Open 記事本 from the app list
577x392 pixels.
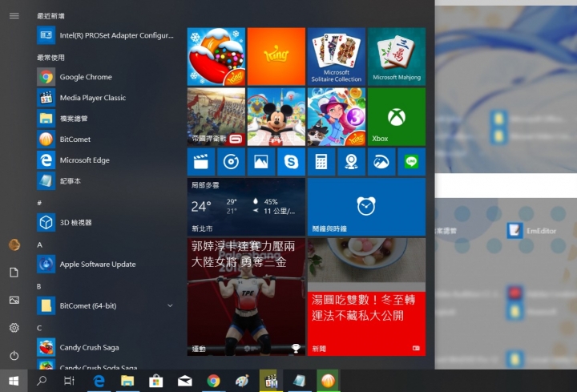(106, 180)
